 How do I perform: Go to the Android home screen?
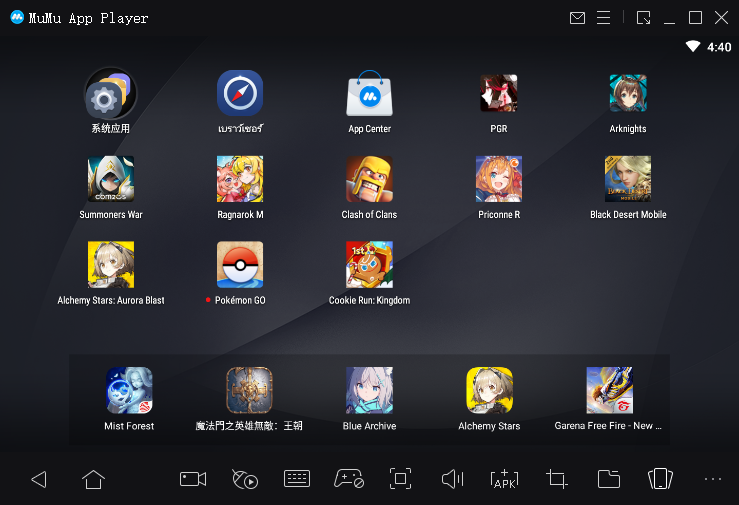point(93,479)
